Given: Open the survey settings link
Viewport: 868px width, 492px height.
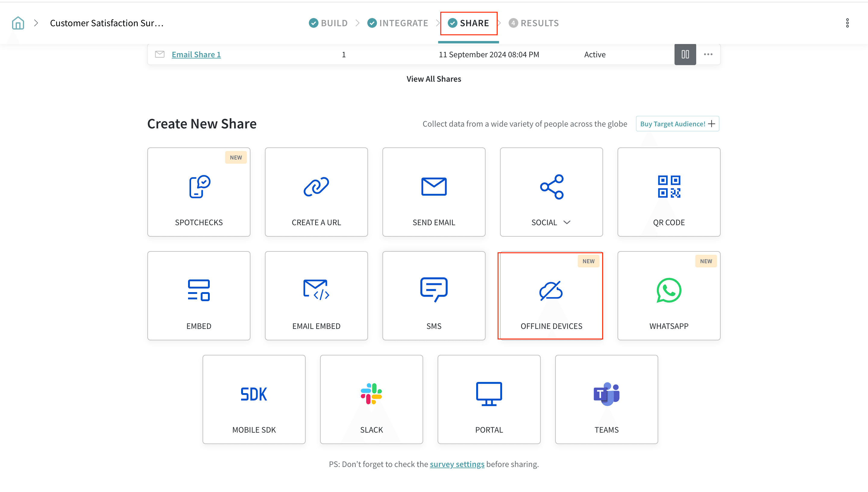Looking at the screenshot, I should click(457, 464).
